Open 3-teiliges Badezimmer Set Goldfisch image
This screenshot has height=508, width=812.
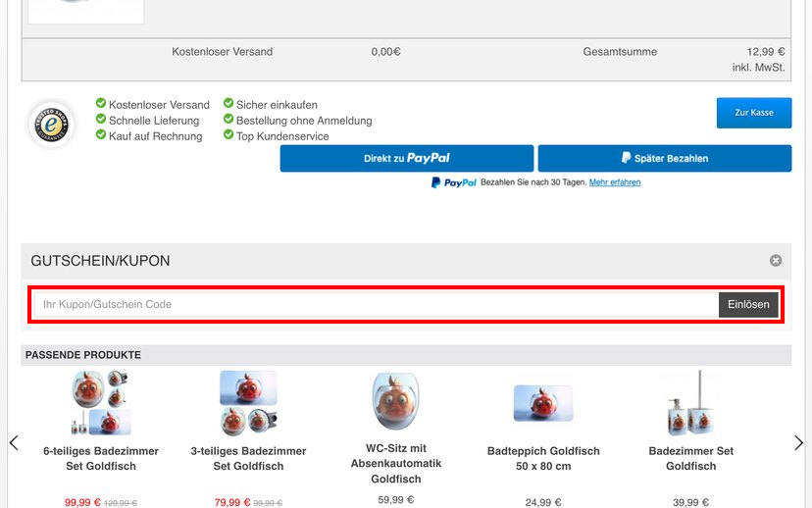[x=248, y=403]
